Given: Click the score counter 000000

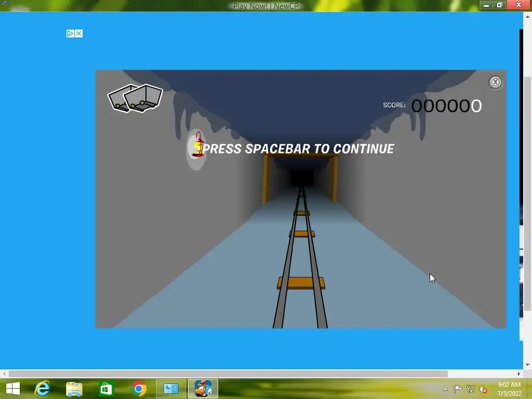Looking at the screenshot, I should pyautogui.click(x=446, y=106).
